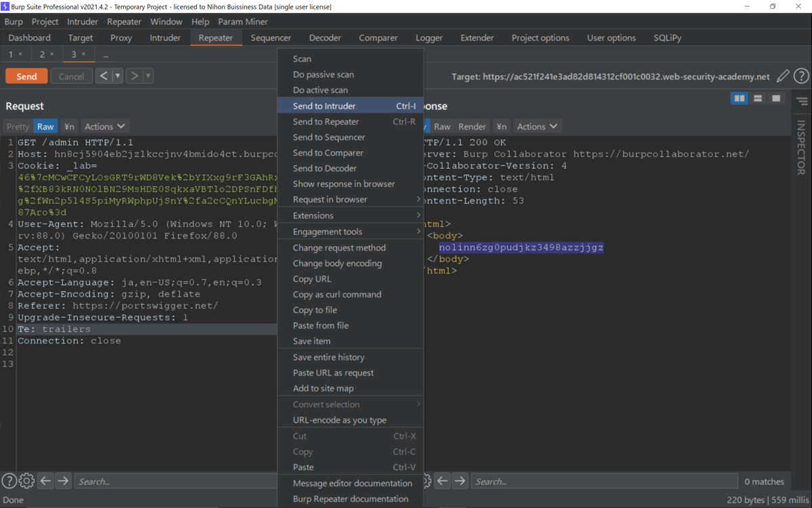
Task: Switch to combined single-pane layout icon
Action: pyautogui.click(x=776, y=99)
